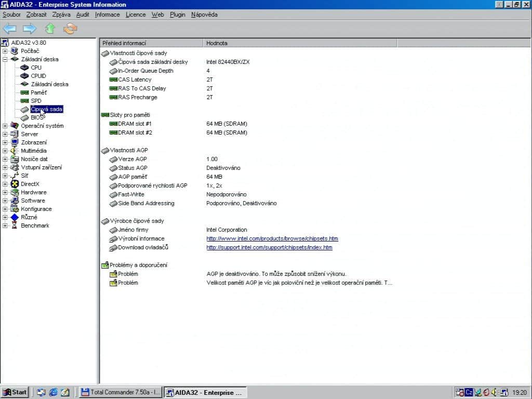Click the AIDA32 v3.80 root node
This screenshot has height=399, width=532.
tap(29, 43)
